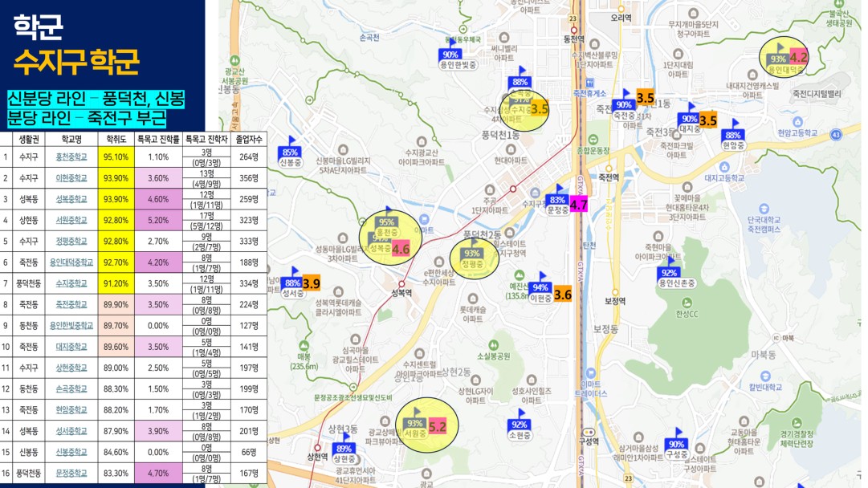Open the 성서중학교 link in the table
Image resolution: width=868 pixels, height=488 pixels.
pyautogui.click(x=71, y=431)
